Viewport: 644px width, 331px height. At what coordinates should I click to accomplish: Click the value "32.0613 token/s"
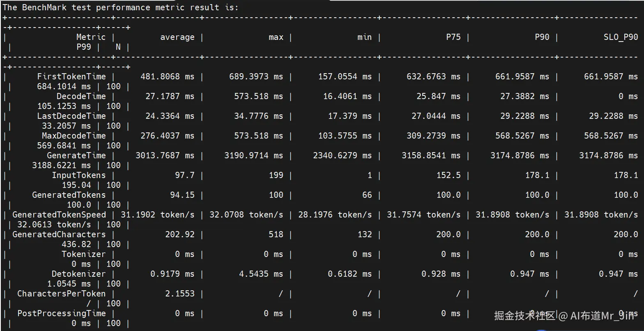pyautogui.click(x=54, y=225)
